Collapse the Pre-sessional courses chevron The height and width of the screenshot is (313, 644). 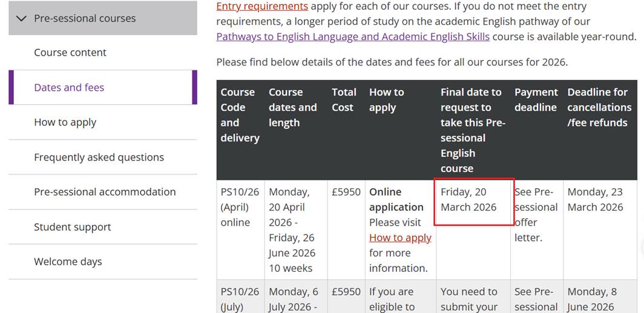22,18
